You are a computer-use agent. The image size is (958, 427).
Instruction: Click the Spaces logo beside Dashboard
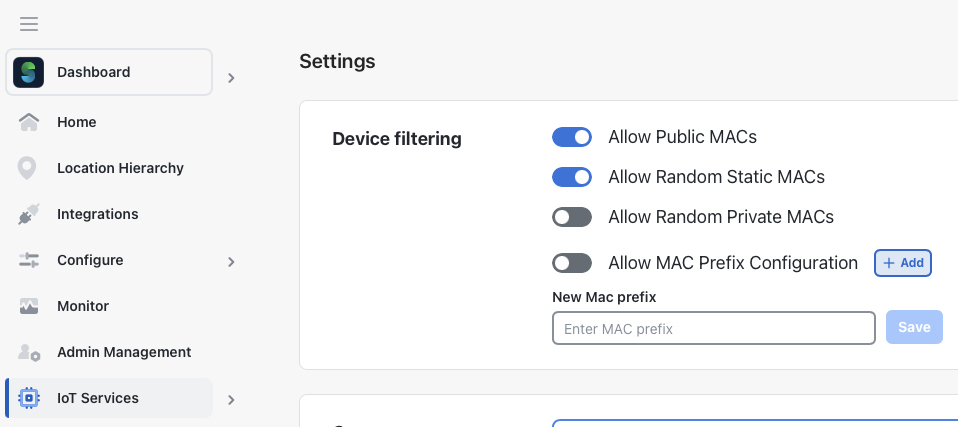pos(28,72)
